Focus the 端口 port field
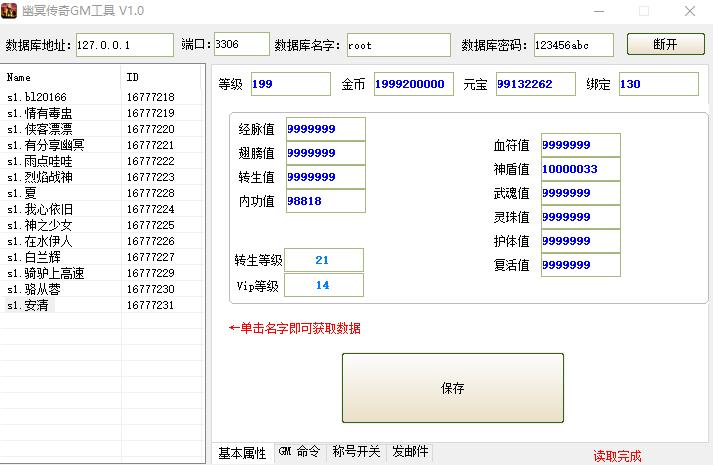Viewport: 713px width, 465px height. click(241, 45)
